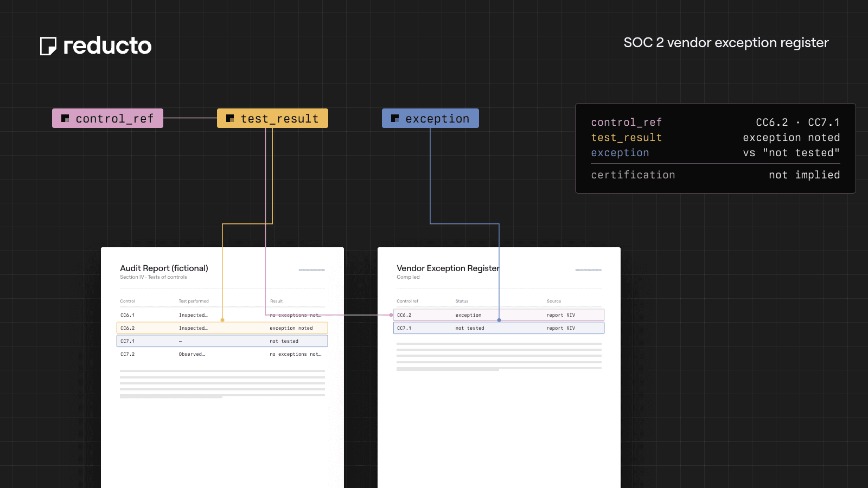
Task: Click the CC7.1 cell in Audit Report
Action: coord(127,341)
